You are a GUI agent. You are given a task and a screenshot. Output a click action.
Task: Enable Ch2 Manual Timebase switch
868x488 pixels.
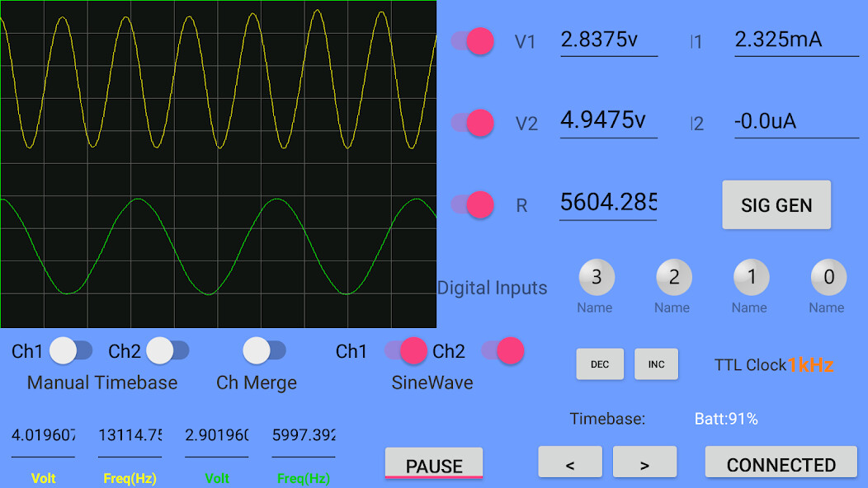(x=167, y=351)
